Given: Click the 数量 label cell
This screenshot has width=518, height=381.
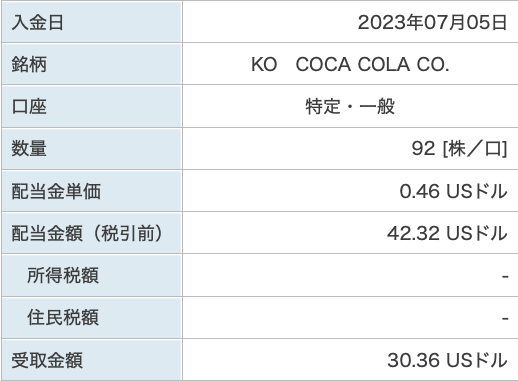Looking at the screenshot, I should point(92,149).
